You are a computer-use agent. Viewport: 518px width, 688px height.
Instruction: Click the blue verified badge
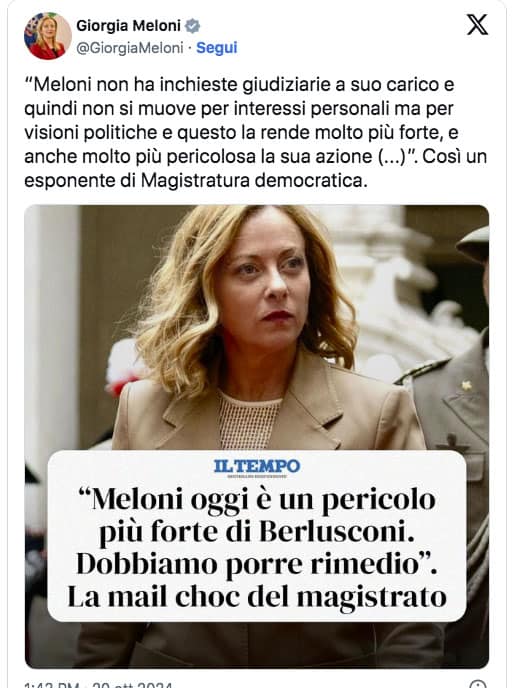[192, 26]
